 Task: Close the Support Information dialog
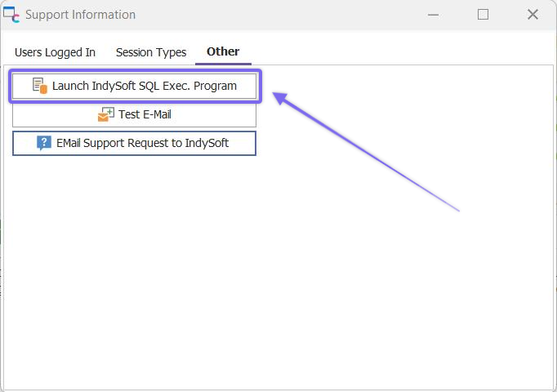click(532, 15)
